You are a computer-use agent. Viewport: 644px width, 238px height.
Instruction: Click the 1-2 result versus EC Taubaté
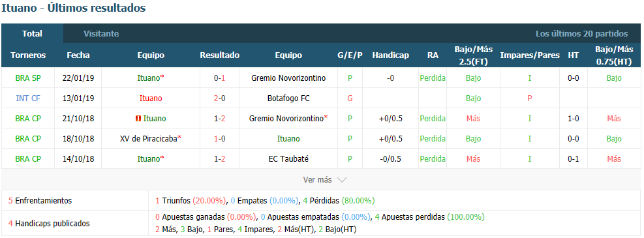click(x=220, y=159)
